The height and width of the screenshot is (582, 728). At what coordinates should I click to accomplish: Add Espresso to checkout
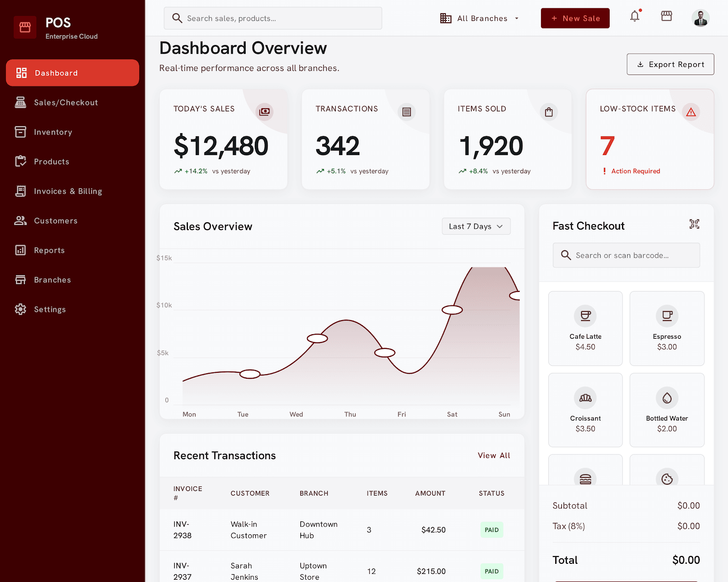click(x=667, y=328)
